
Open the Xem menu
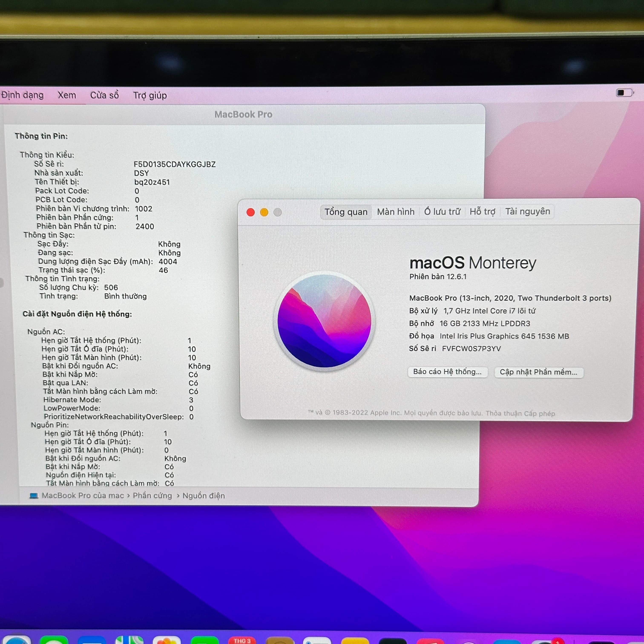(67, 95)
